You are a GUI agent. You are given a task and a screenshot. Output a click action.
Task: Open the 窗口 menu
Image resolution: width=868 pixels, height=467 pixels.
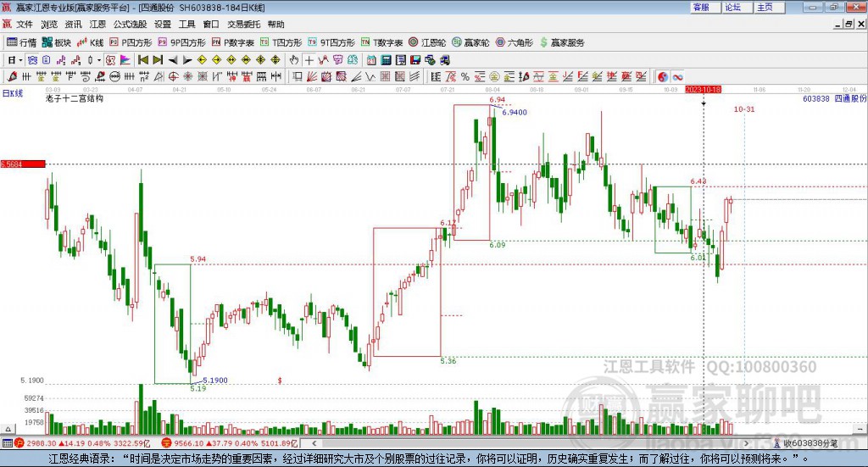pyautogui.click(x=211, y=25)
